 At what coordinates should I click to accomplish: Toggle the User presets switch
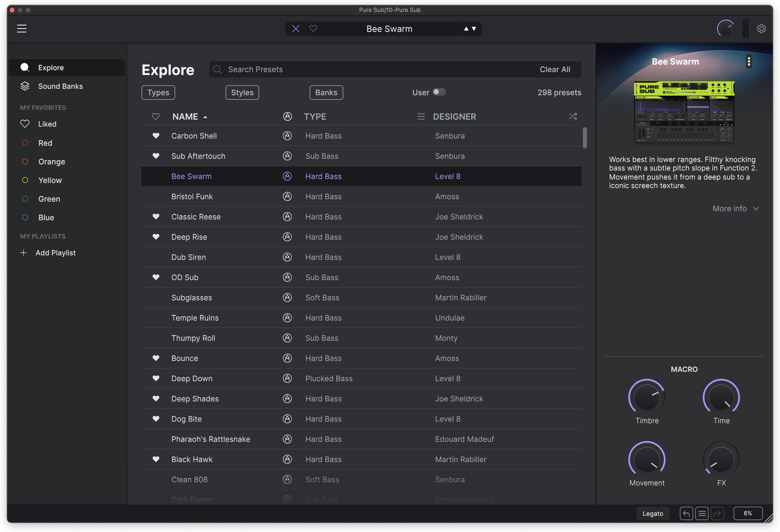[x=439, y=92]
